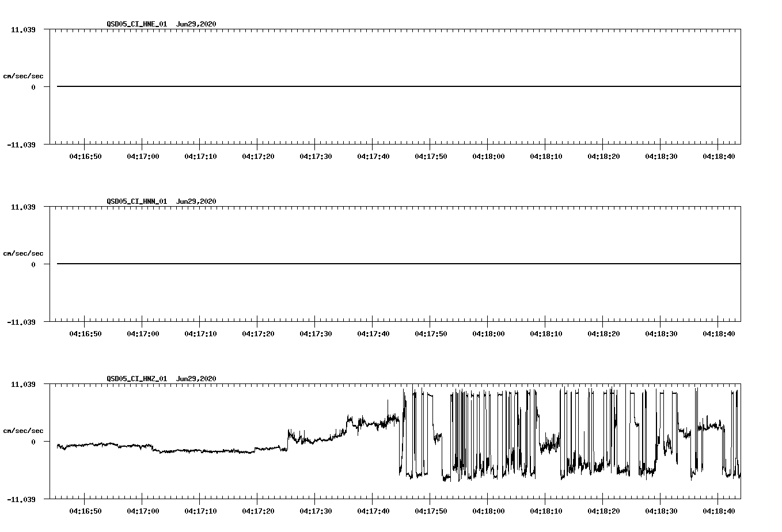The image size is (782, 532).
Task: Click the 04:17:20 time label under HNZ plot
Action: [258, 511]
